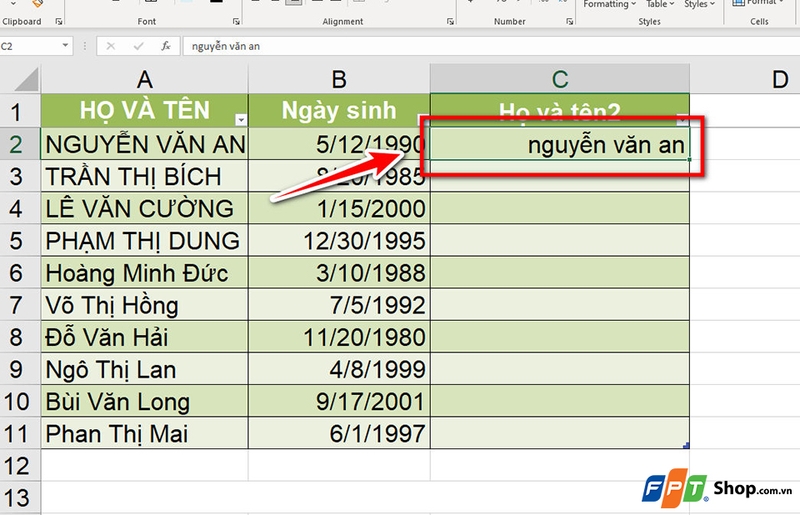Viewport: 800px width, 515px height.
Task: Select row 8 header
Action: [20, 337]
